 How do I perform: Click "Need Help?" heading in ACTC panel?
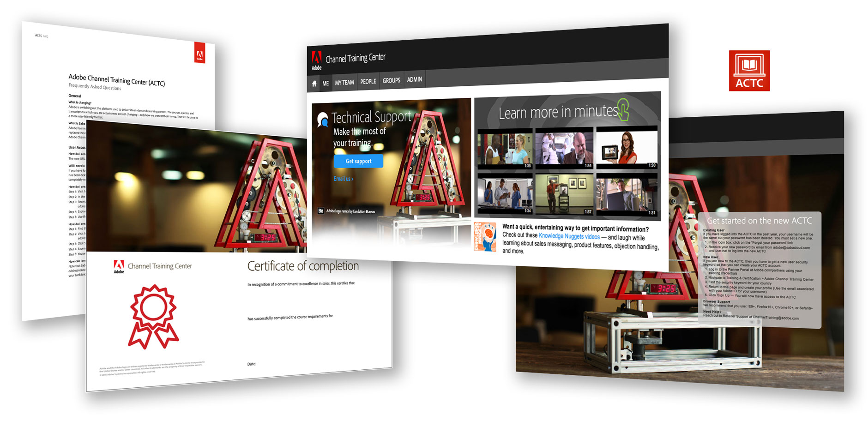pyautogui.click(x=712, y=312)
